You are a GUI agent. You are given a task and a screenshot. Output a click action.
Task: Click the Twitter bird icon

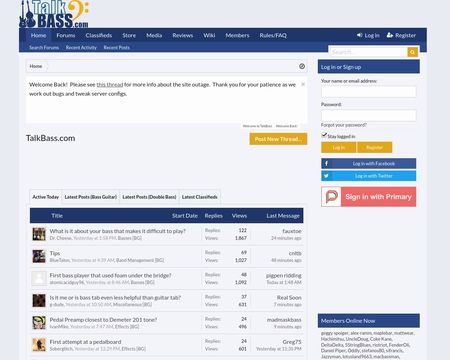click(x=326, y=176)
